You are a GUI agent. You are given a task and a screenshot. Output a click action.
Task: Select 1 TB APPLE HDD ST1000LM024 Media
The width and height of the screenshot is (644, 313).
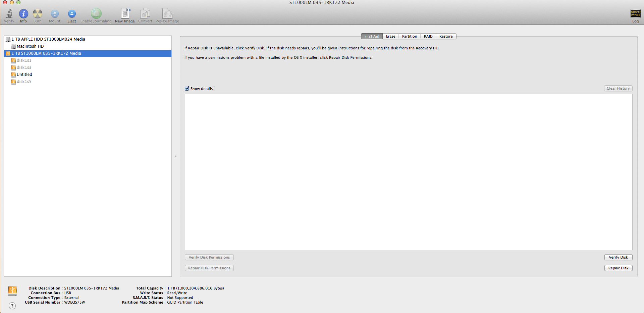coord(88,39)
